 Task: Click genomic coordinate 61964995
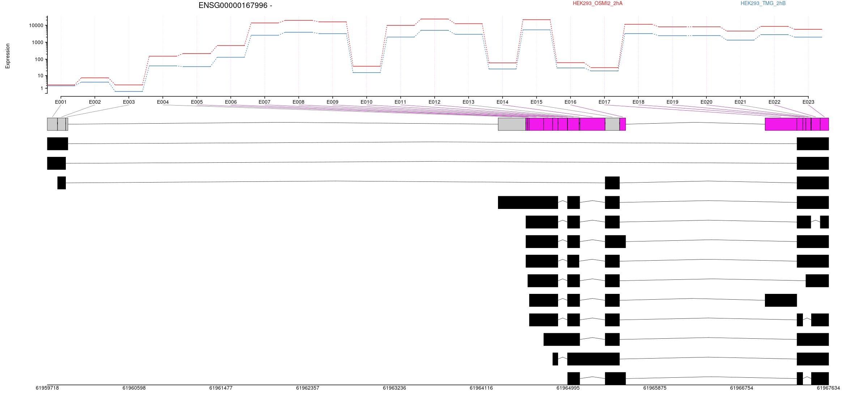pyautogui.click(x=568, y=388)
